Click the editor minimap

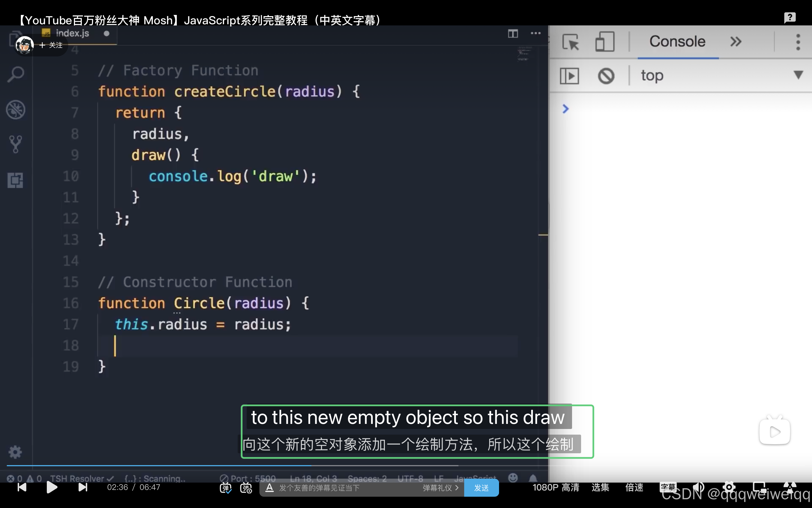524,54
